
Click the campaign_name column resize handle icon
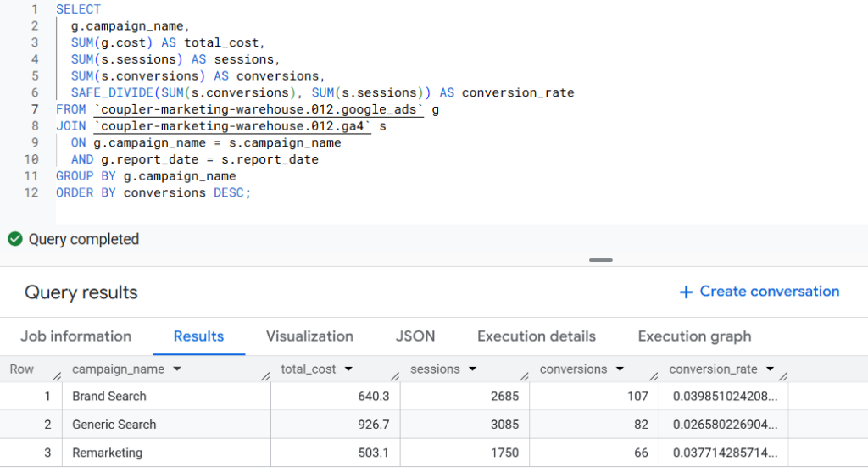point(265,376)
